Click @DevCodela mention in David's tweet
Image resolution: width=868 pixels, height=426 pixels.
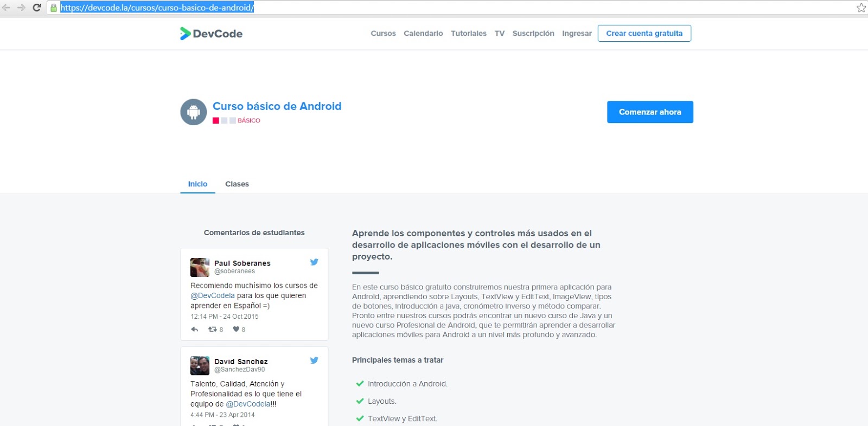[248, 404]
